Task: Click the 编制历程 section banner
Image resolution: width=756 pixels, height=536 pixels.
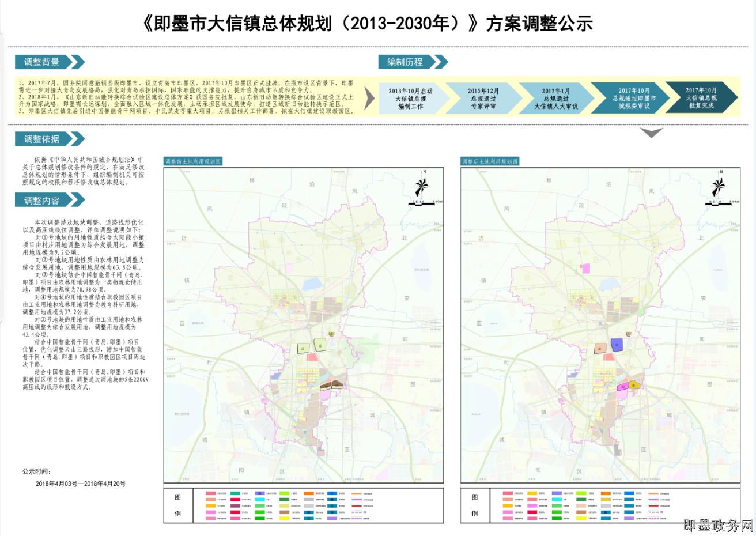Action: [413, 62]
